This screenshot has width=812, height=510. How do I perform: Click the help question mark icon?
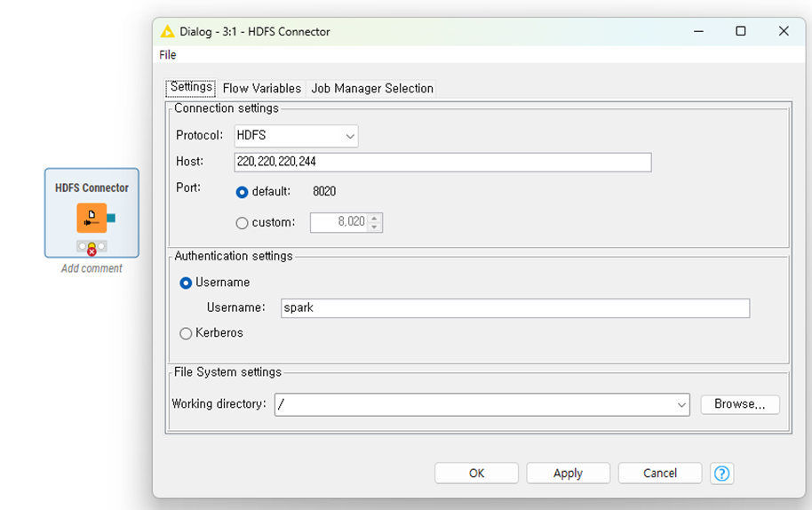[722, 474]
